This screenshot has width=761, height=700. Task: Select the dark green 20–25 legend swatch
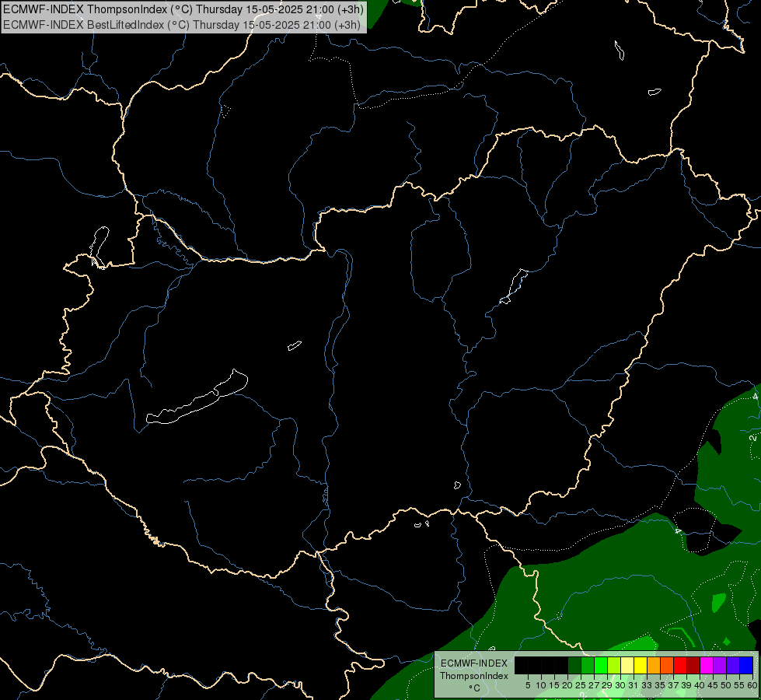(x=574, y=665)
